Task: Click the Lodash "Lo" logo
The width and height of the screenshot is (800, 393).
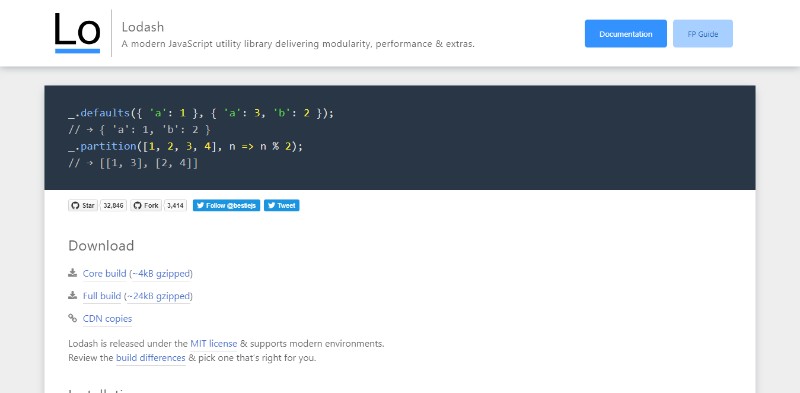Action: click(x=78, y=33)
